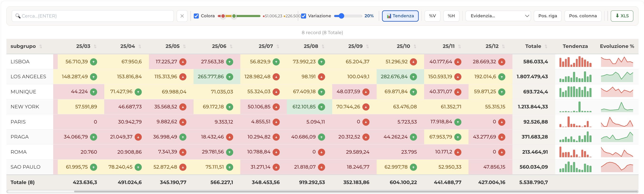Click the green up arrow beside 612.101,85

pos(322,107)
